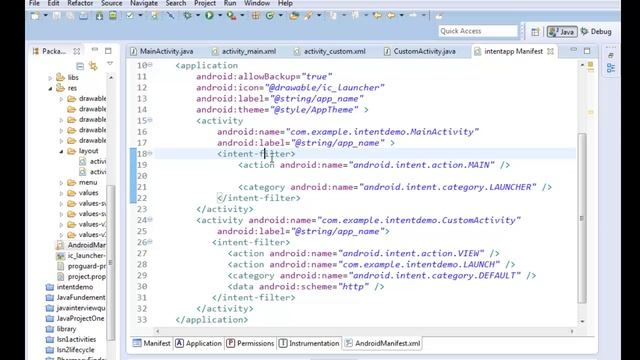Click the Run External Tools icon
This screenshot has height=360, width=640.
231,16
